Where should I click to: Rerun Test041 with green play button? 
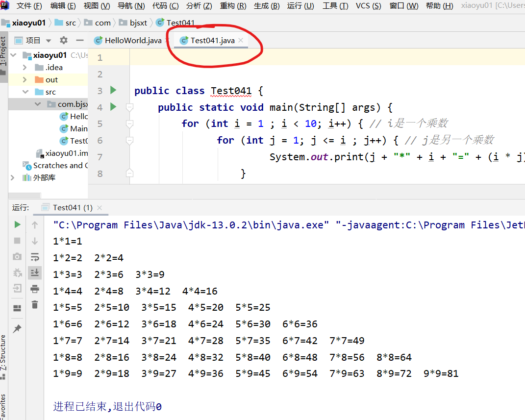(18, 224)
